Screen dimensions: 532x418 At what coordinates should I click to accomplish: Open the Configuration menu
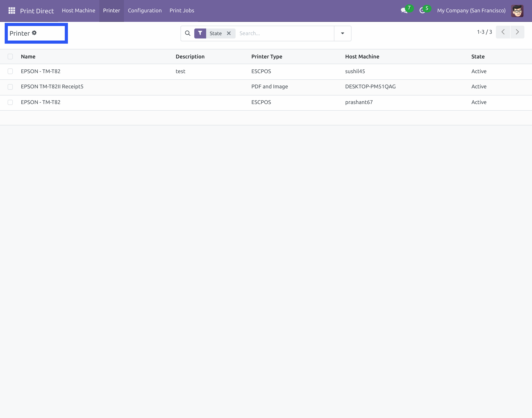click(x=145, y=10)
